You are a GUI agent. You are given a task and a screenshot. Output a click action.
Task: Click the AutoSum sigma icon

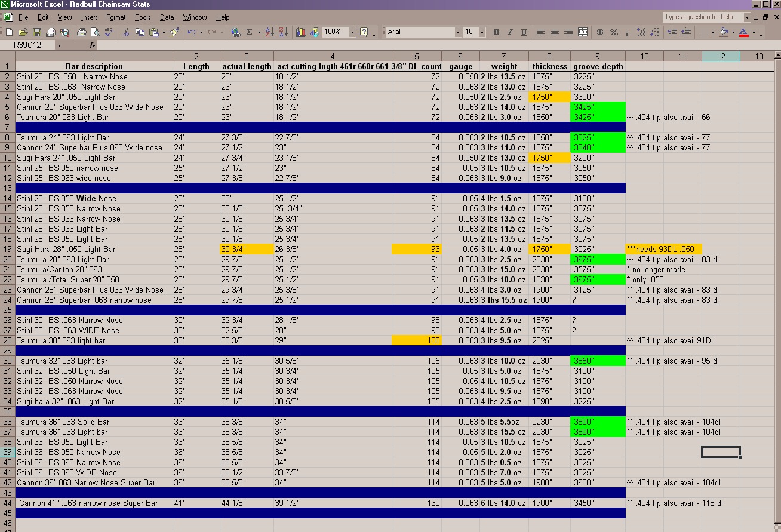tap(250, 32)
